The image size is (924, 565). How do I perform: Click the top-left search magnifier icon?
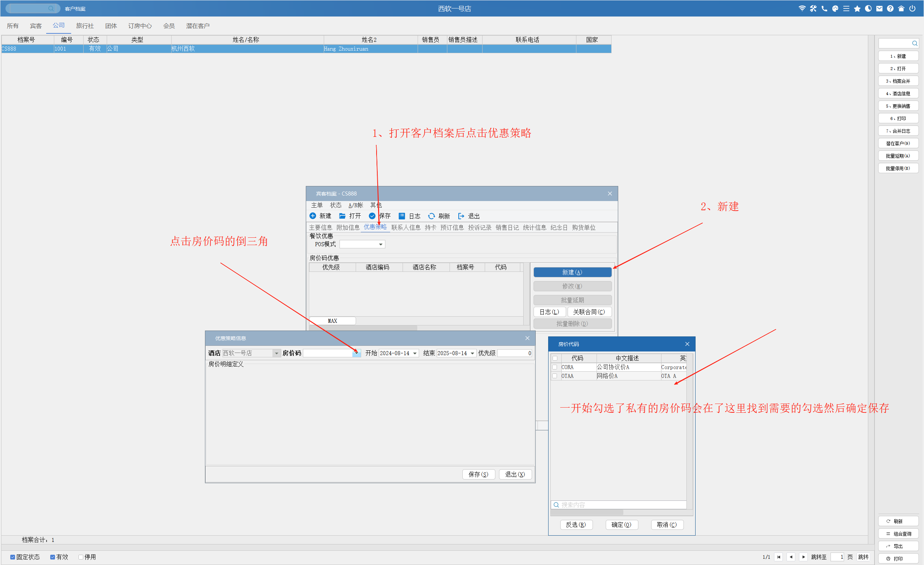click(51, 8)
